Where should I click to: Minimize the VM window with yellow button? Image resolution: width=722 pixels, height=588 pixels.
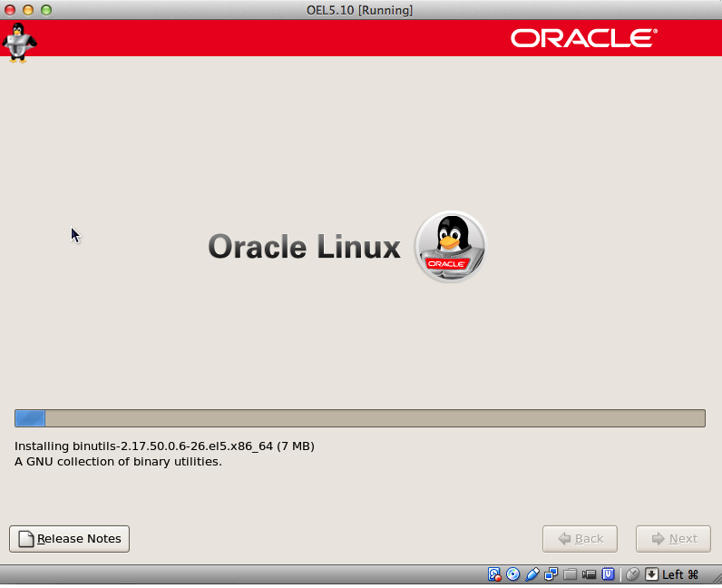click(x=28, y=10)
